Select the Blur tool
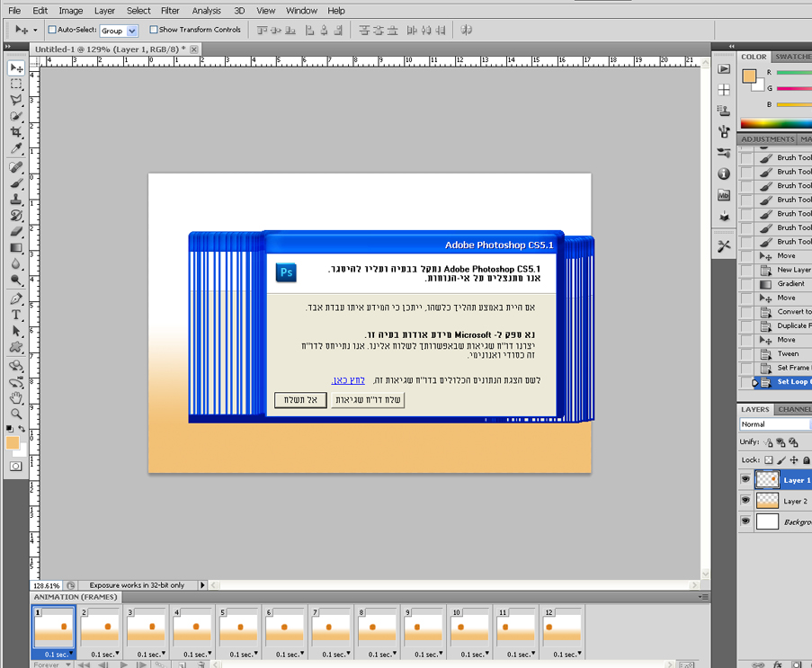 pos(16,263)
